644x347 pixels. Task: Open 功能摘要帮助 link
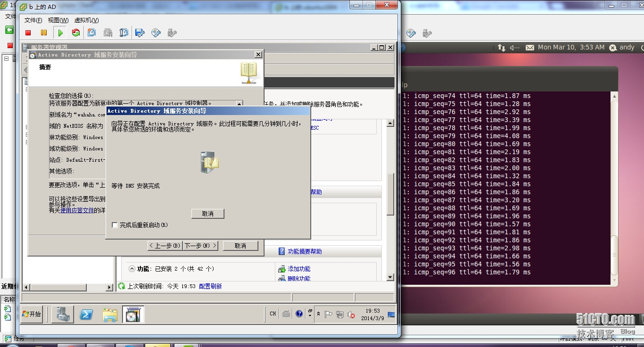click(305, 251)
